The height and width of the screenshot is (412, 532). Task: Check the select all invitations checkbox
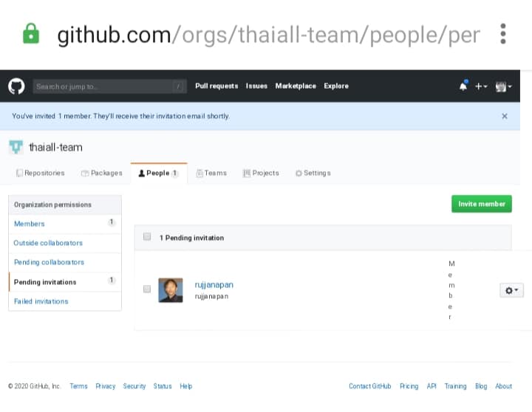click(x=147, y=237)
